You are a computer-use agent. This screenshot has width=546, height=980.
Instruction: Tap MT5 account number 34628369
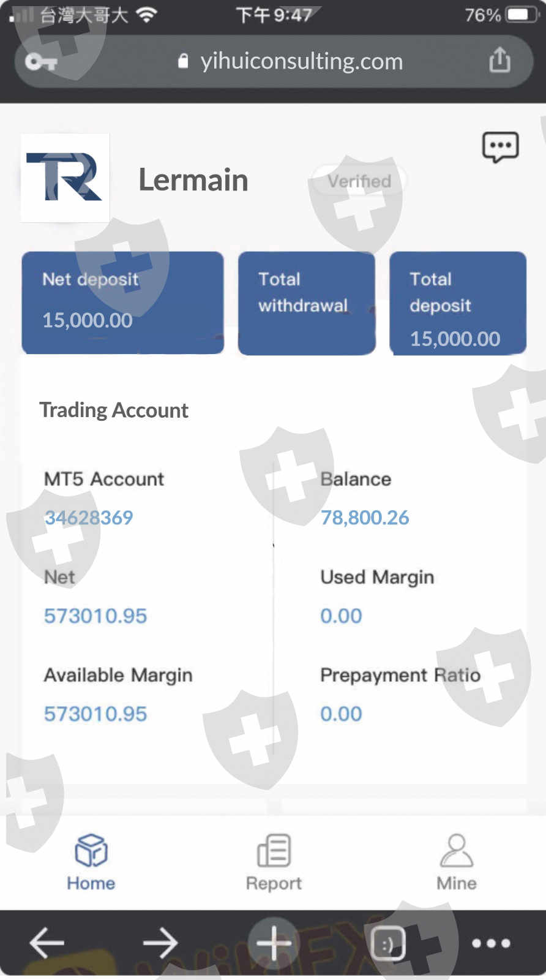(x=89, y=518)
